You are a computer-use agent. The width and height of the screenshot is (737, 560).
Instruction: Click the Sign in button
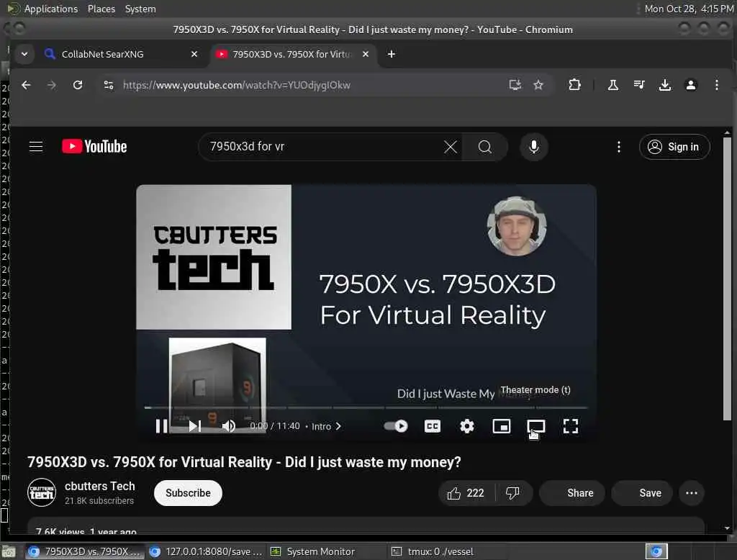tap(674, 147)
